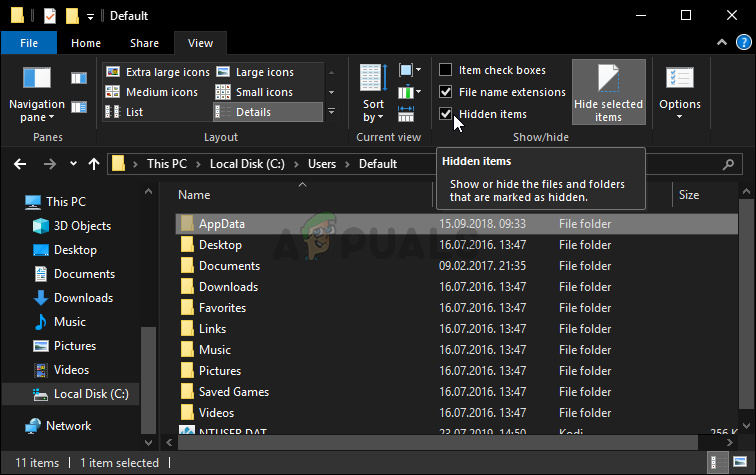Click the vertical file list scrollbar
This screenshot has width=756, height=475.
pyautogui.click(x=746, y=302)
